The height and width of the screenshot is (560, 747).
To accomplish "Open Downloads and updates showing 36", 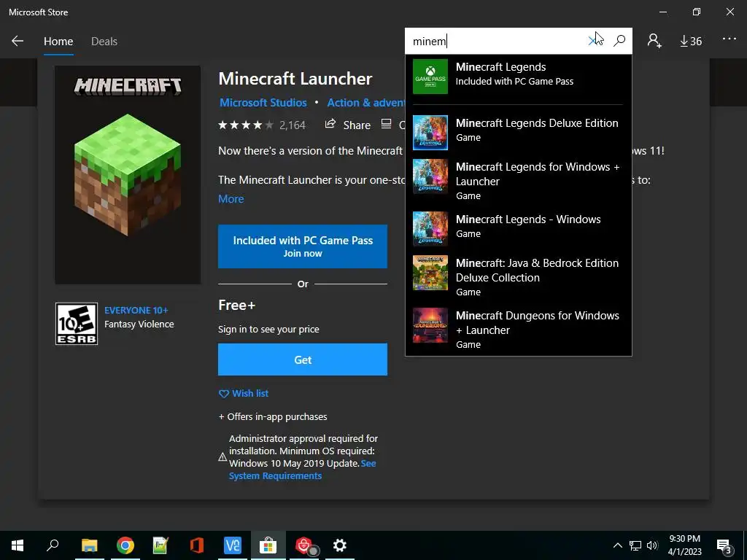I will (x=690, y=42).
